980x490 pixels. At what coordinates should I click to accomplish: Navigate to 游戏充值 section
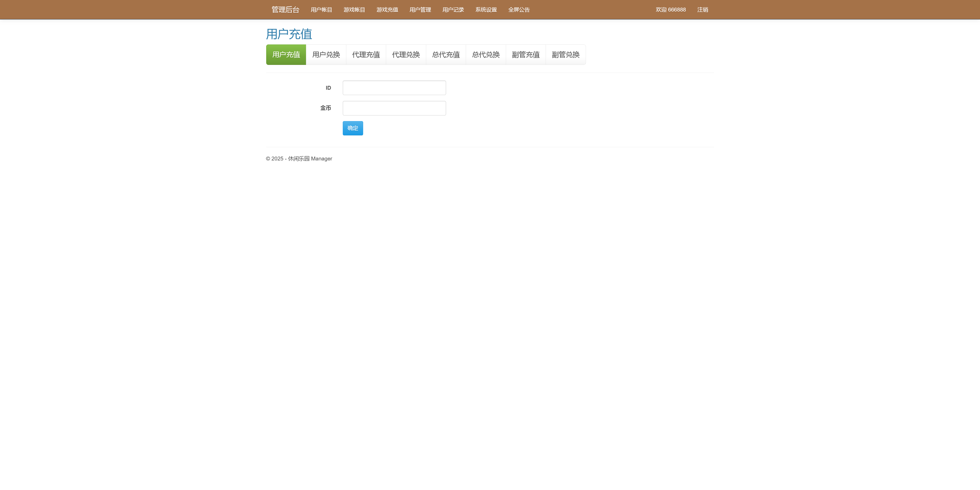point(387,9)
